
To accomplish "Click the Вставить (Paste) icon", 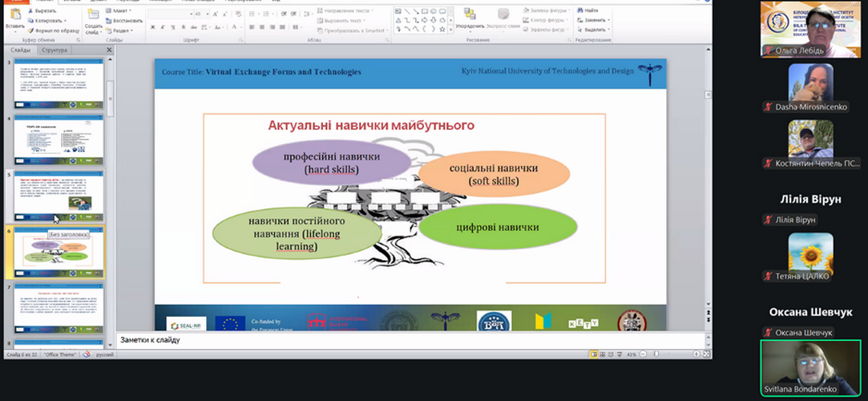I will (14, 16).
